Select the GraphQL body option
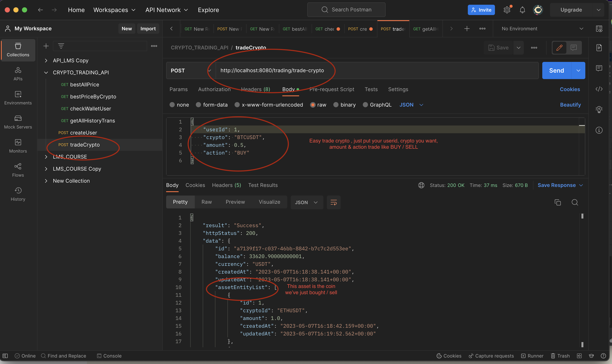The height and width of the screenshot is (364, 612). pos(365,105)
